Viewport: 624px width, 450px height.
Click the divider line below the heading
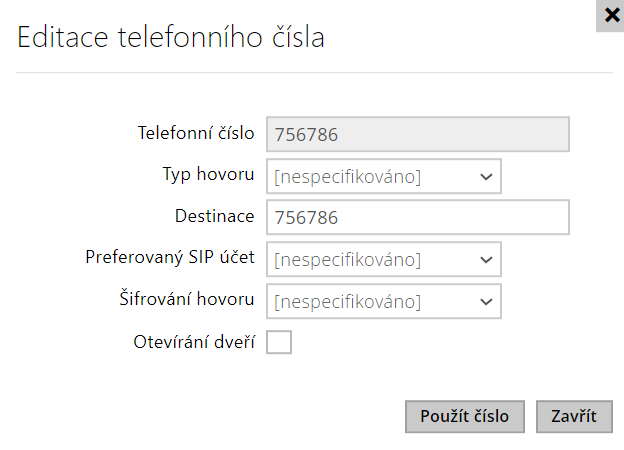click(312, 73)
